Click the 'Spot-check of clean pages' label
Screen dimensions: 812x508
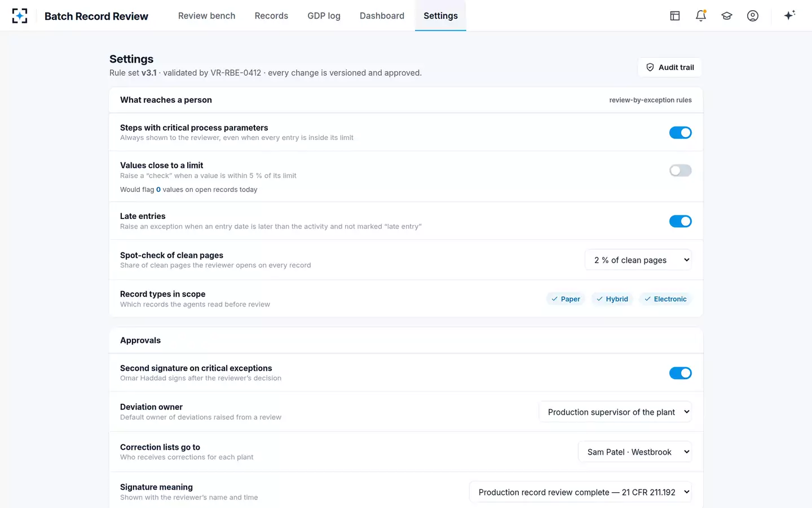point(171,255)
